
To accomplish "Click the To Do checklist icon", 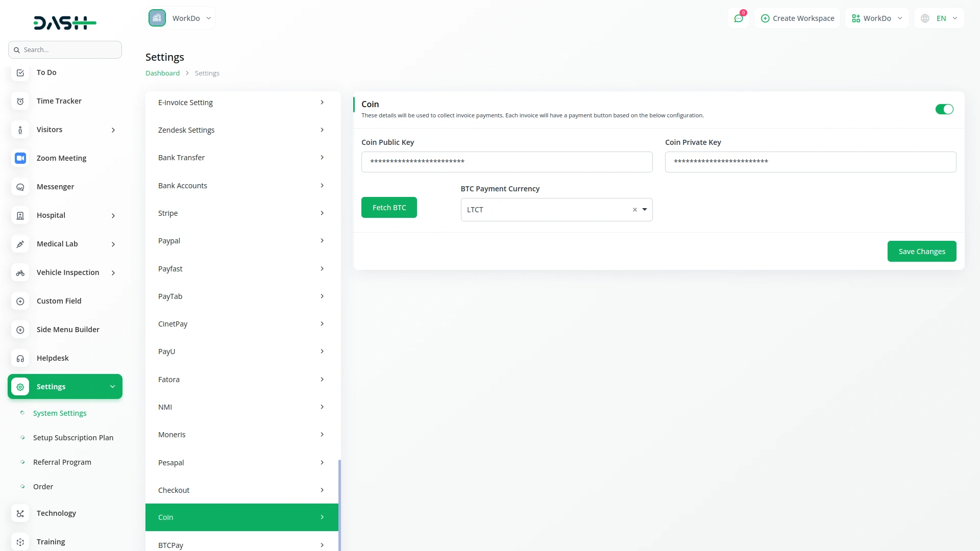I will 20,72.
